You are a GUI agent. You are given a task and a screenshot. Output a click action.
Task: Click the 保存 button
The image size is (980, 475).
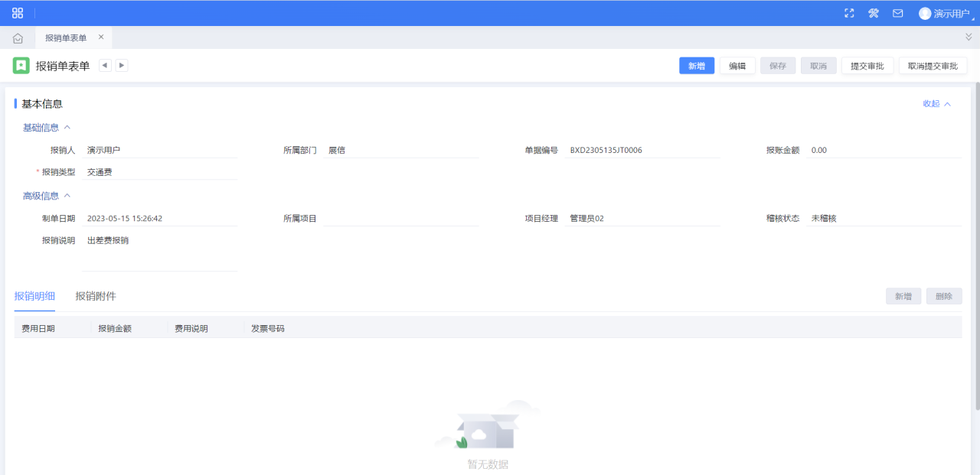click(778, 66)
